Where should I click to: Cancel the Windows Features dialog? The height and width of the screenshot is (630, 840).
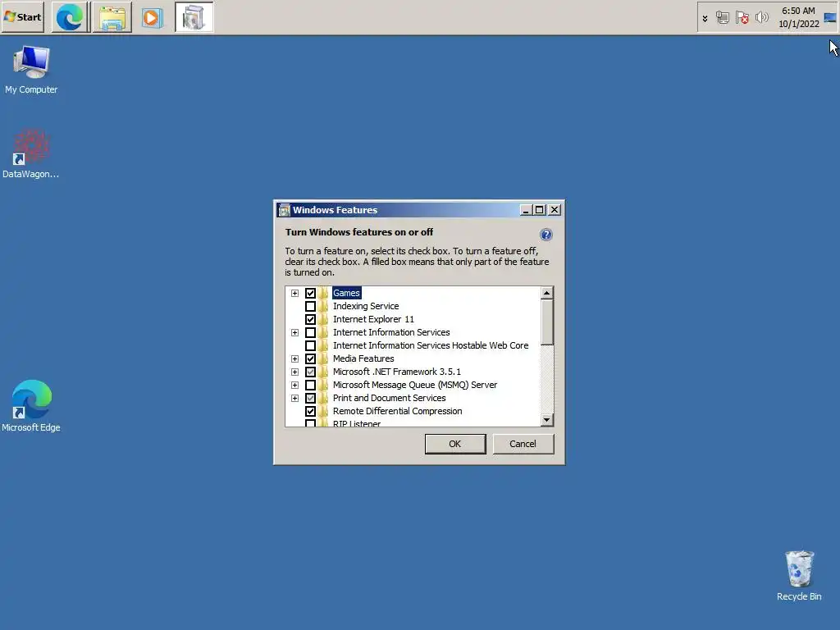523,444
